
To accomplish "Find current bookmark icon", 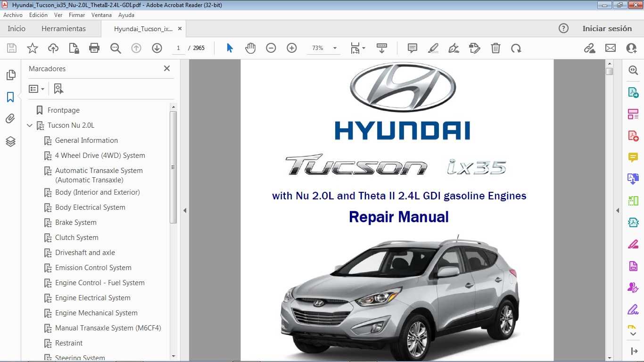I will (x=58, y=89).
